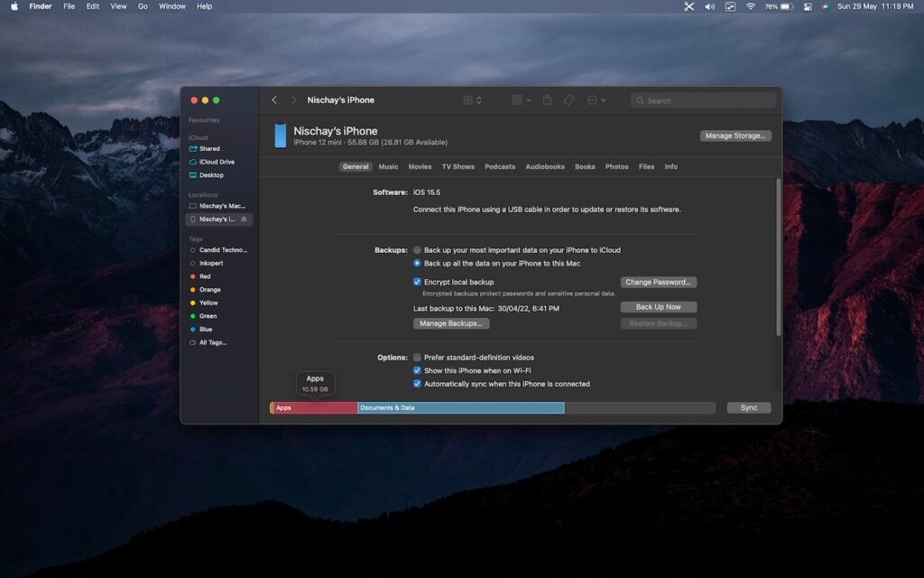Select the Inkxpert tag in sidebar

(207, 264)
